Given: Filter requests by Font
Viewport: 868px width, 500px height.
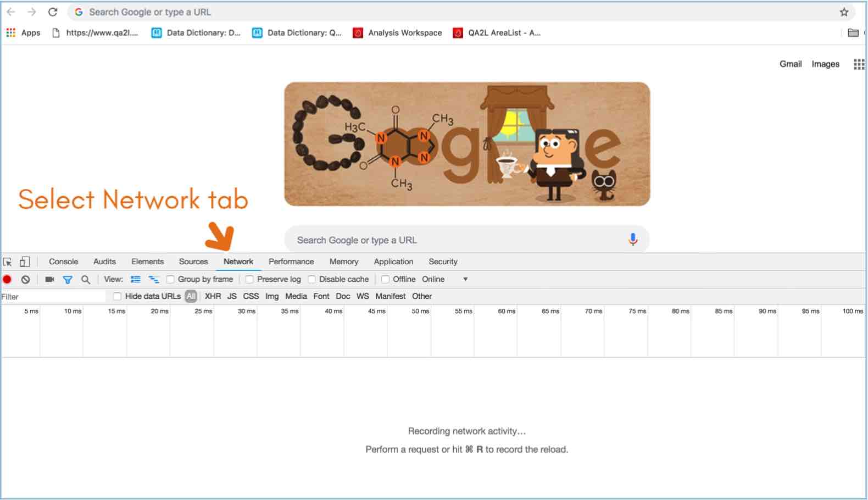Looking at the screenshot, I should pos(321,297).
